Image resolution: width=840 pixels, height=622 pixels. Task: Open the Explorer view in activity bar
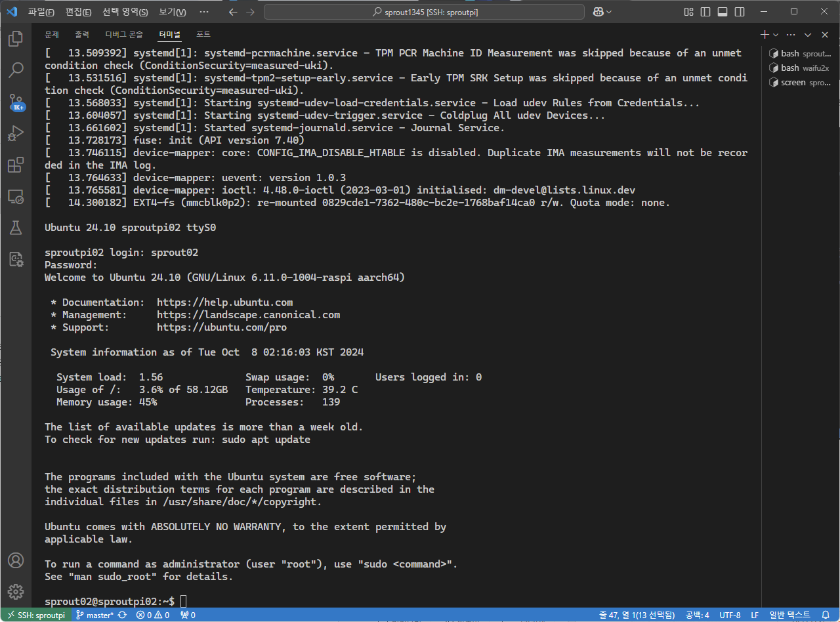(16, 39)
